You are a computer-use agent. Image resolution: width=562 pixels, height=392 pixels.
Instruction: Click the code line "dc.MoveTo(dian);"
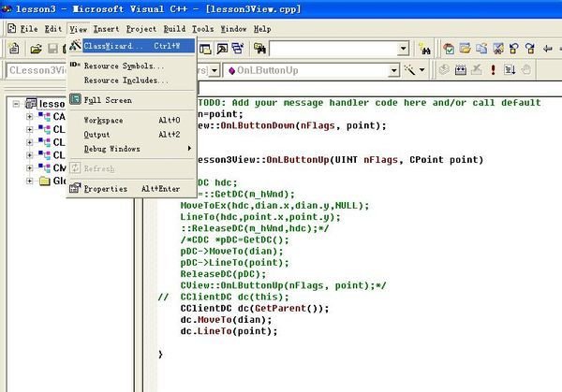click(226, 319)
